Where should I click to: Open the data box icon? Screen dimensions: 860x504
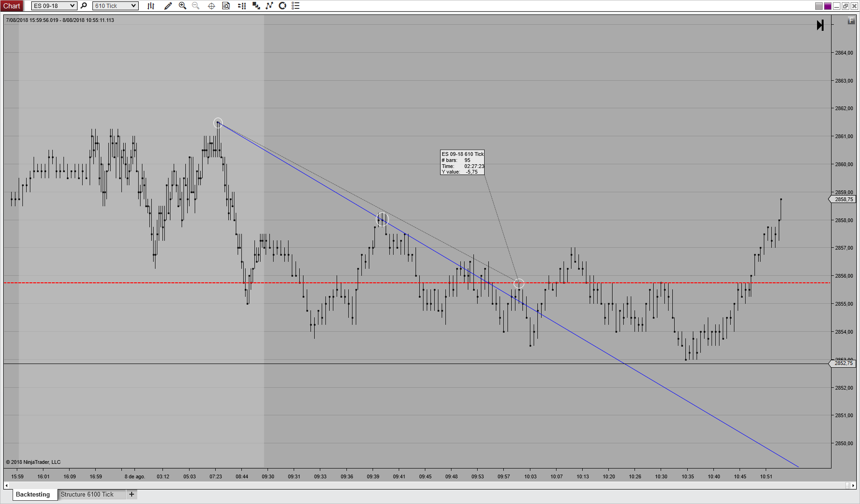point(226,6)
